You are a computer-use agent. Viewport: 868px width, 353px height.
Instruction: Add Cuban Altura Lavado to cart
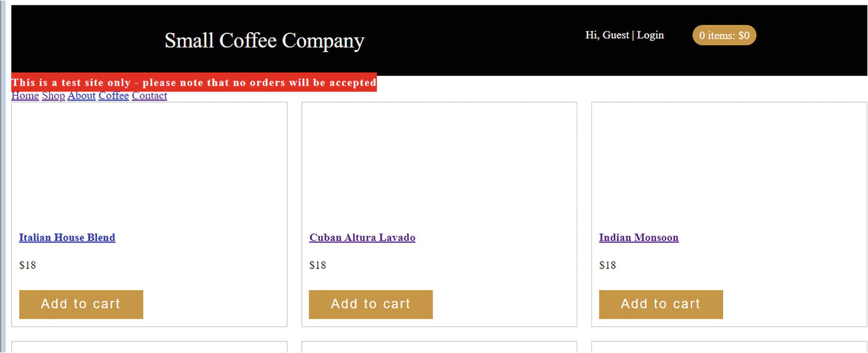click(371, 304)
